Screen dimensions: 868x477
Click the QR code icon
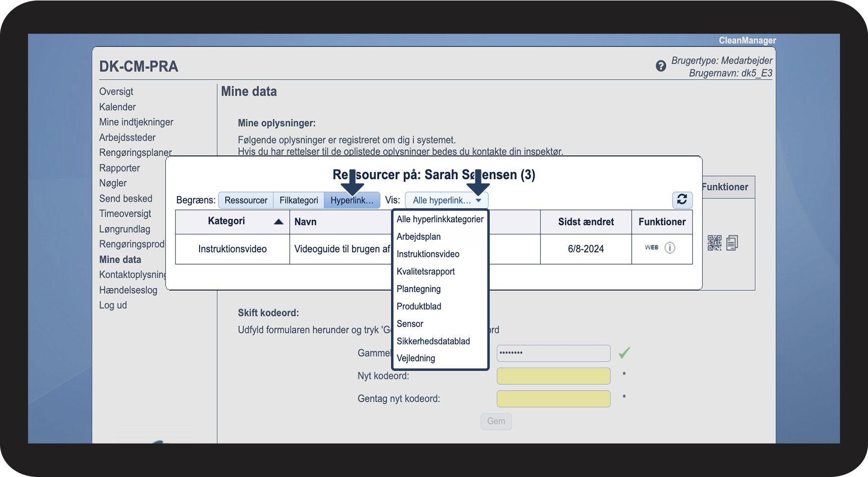point(714,243)
